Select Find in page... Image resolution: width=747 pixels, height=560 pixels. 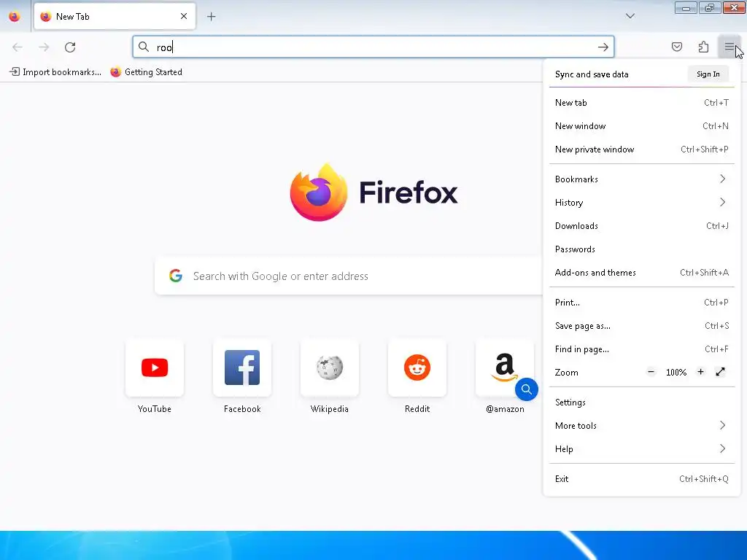642,349
